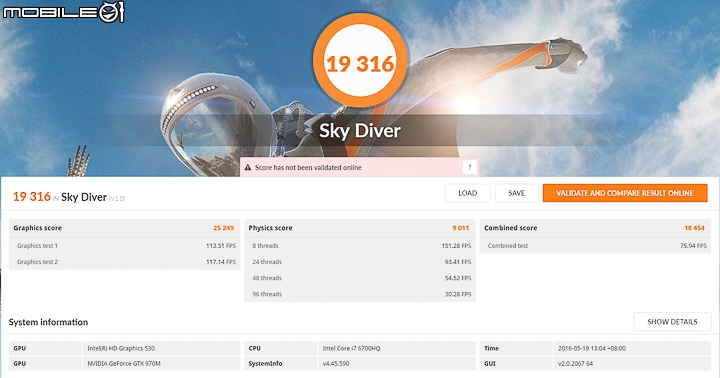The height and width of the screenshot is (378, 720).
Task: Select the Graphics test 1 row
Action: (x=124, y=246)
